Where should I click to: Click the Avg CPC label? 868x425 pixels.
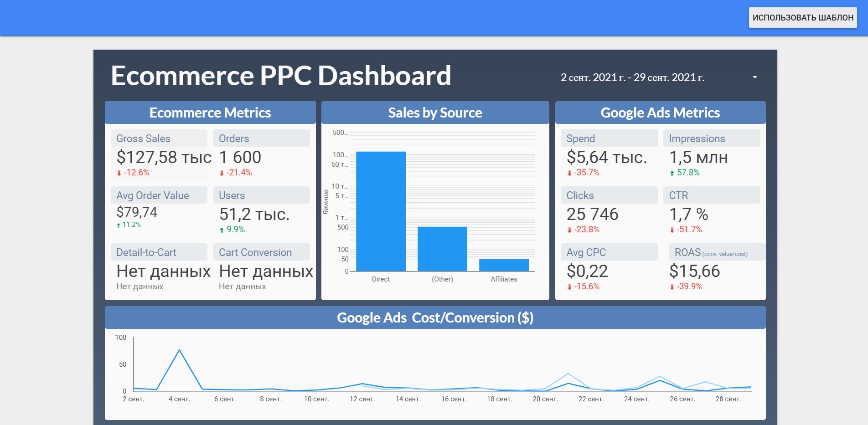pyautogui.click(x=586, y=252)
